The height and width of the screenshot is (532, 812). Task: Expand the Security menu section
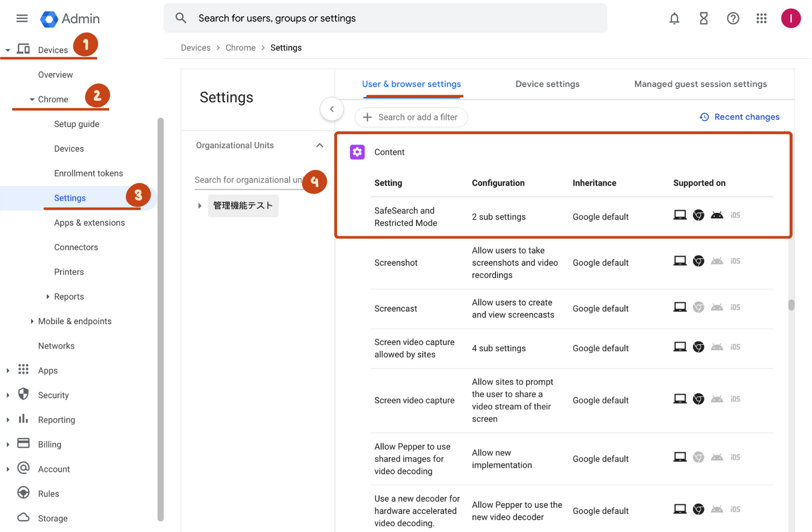point(8,395)
